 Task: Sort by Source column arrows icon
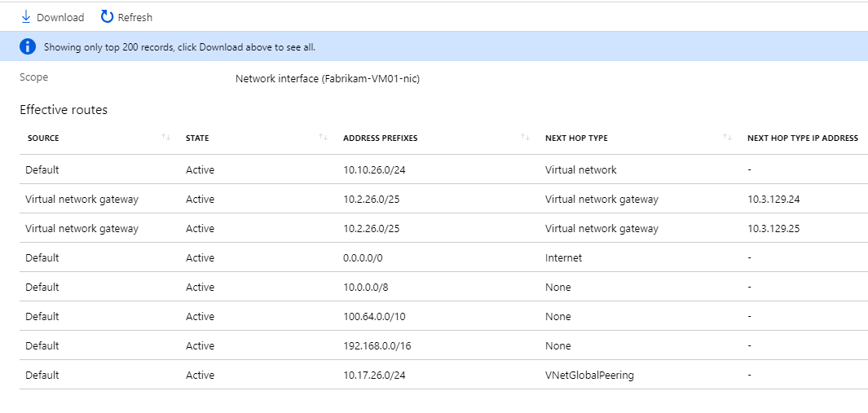[166, 138]
